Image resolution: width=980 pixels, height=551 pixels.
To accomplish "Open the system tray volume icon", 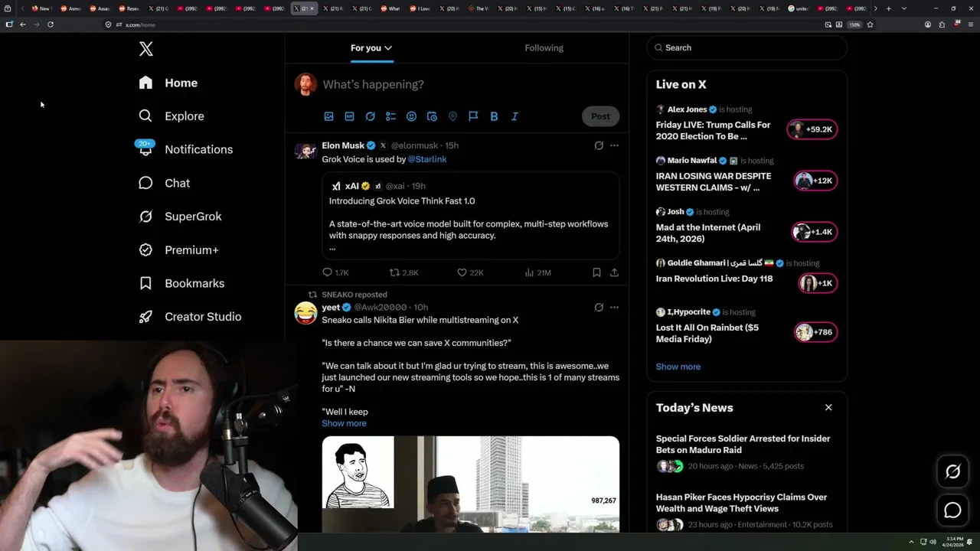I will click(933, 542).
